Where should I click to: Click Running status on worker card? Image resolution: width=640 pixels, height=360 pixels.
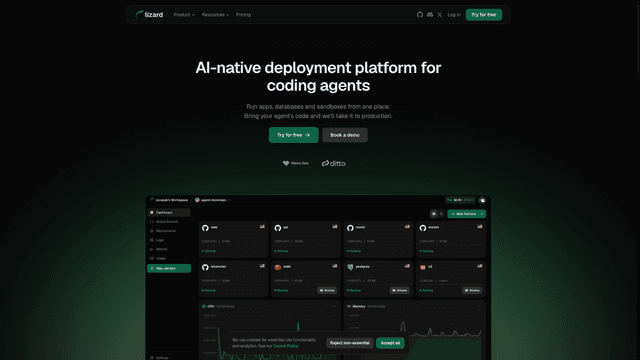click(427, 251)
